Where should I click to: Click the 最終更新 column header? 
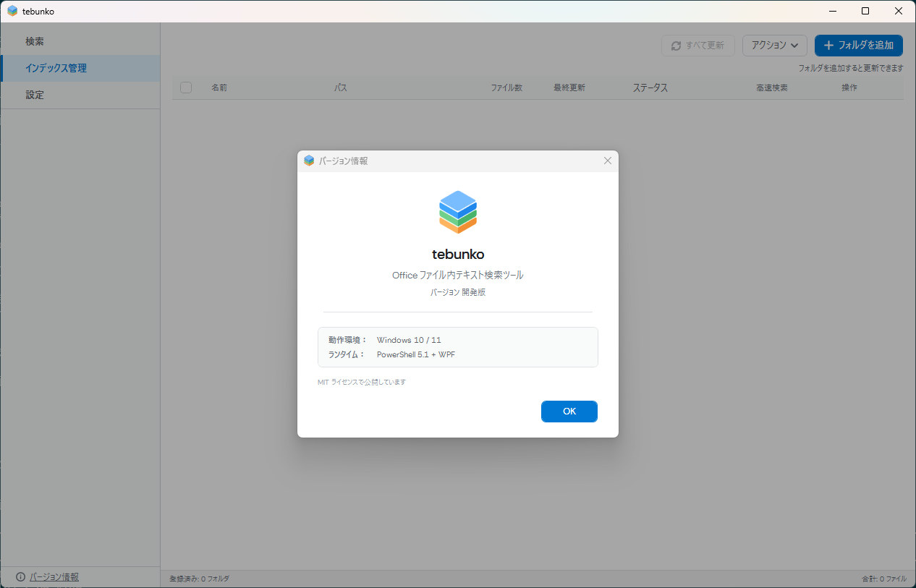(x=569, y=88)
